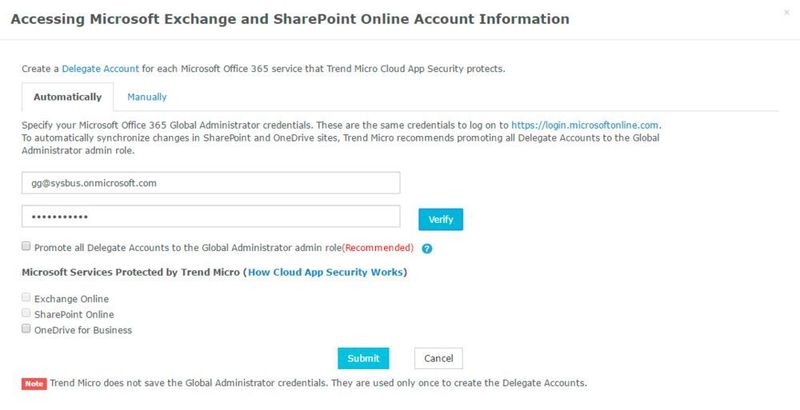800x410 pixels.
Task: Enable Promote all Delegate Accounts checkbox
Action: click(x=26, y=246)
